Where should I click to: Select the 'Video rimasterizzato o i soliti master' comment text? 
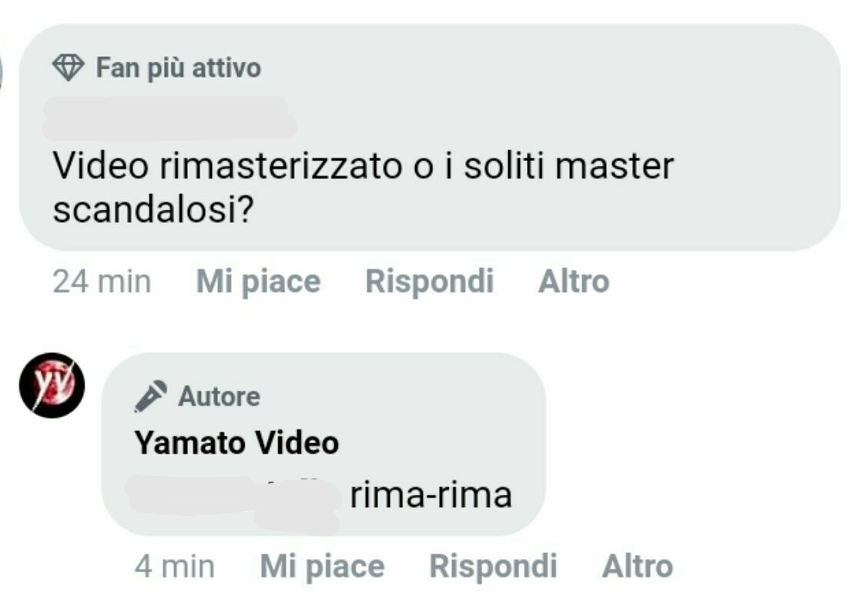coord(364,166)
